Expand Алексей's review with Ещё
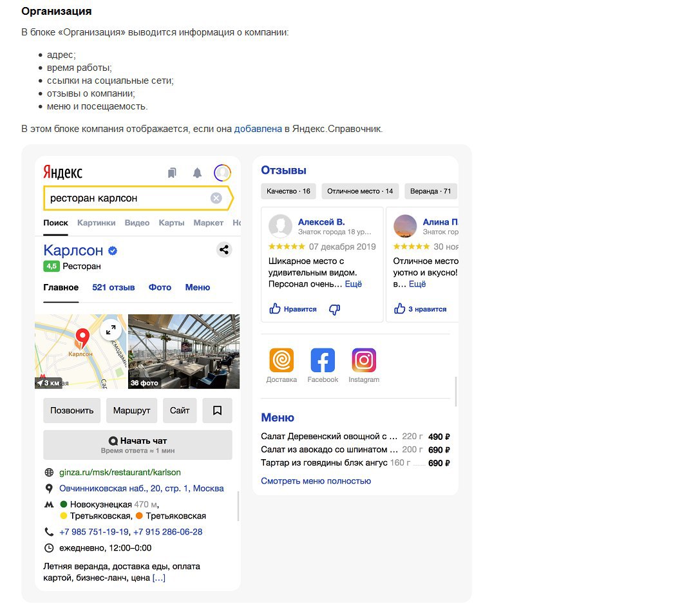The image size is (700, 606). [354, 284]
